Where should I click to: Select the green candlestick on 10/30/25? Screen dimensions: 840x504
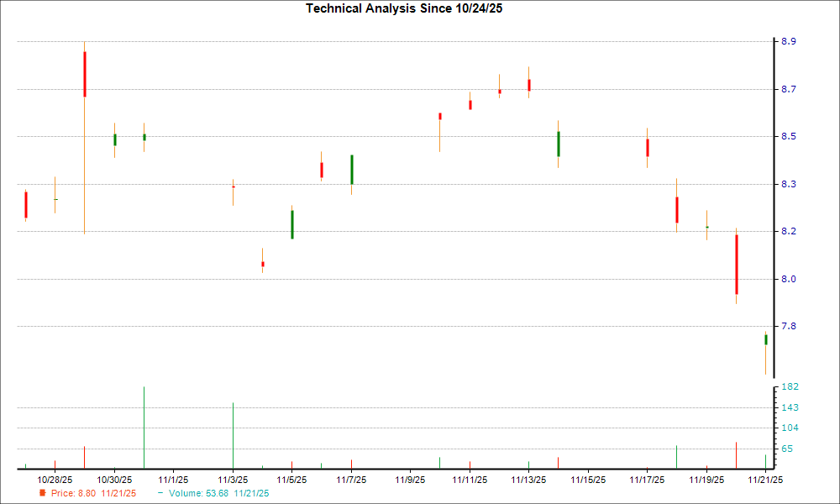(x=114, y=139)
